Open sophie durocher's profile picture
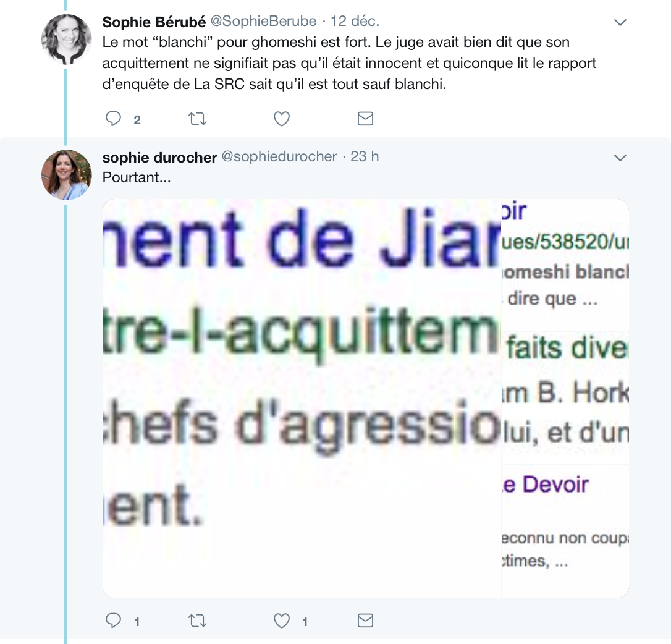Image resolution: width=671 pixels, height=644 pixels. [66, 175]
